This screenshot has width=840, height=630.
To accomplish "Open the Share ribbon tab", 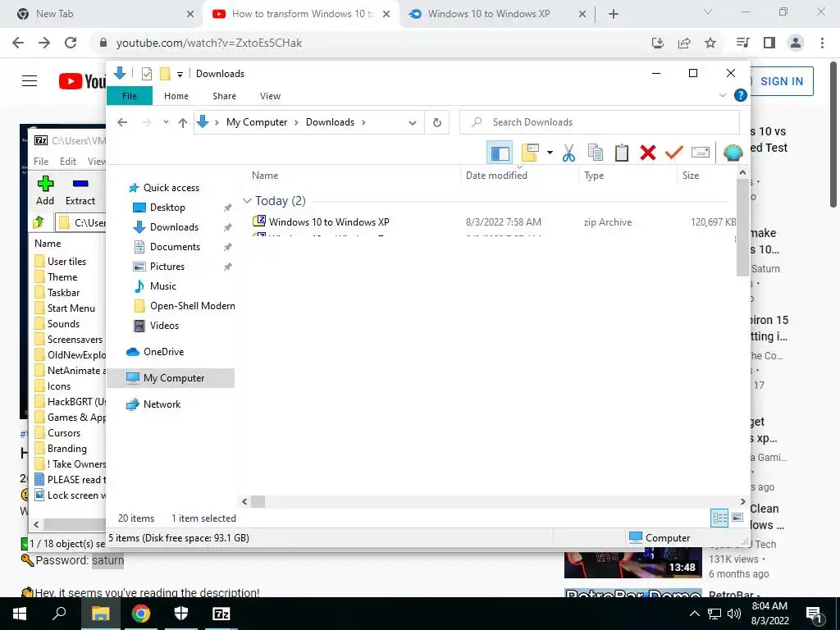I will (x=224, y=96).
